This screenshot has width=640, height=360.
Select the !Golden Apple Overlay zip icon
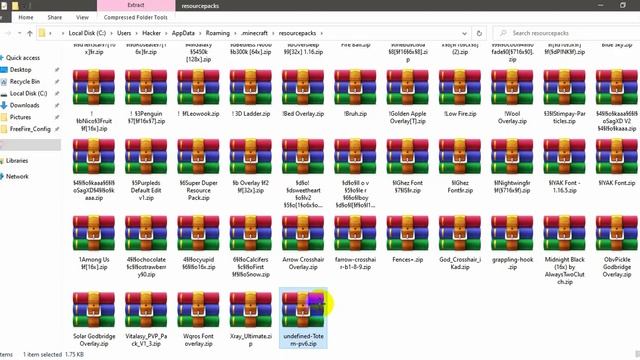pyautogui.click(x=407, y=87)
